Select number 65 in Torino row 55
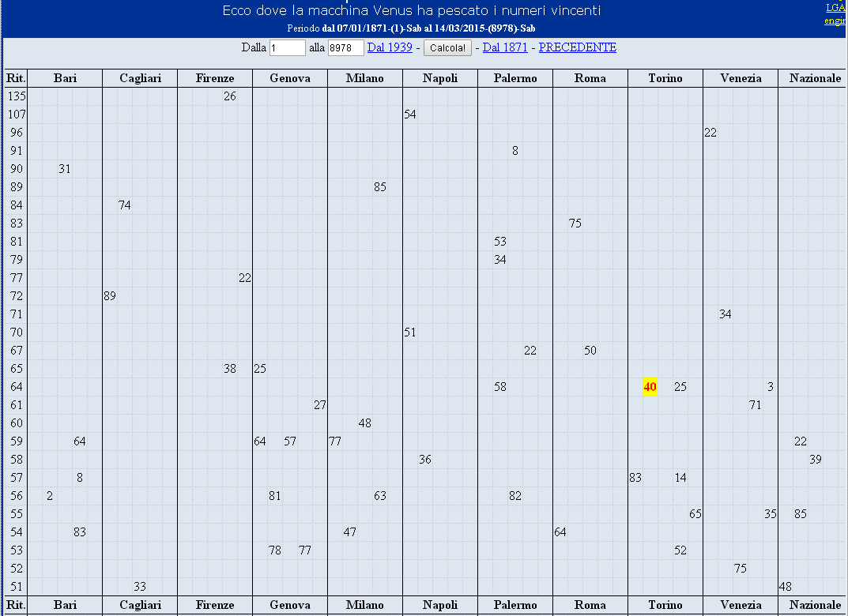This screenshot has width=848, height=616. click(x=695, y=514)
